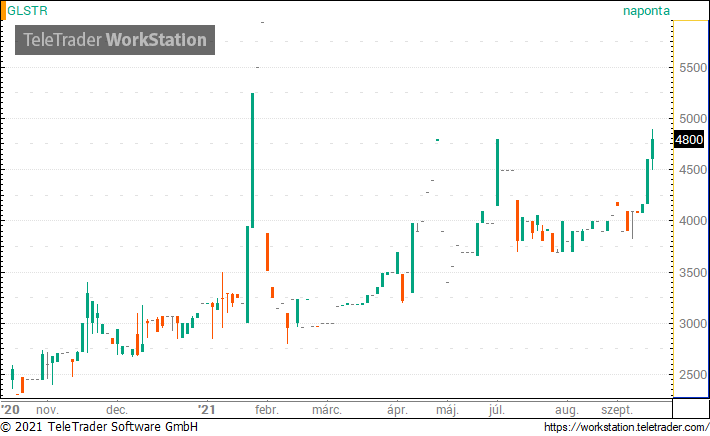Viewport: 710px width, 436px height.
Task: Click the 'ápr.' time axis label
Action: [x=397, y=410]
